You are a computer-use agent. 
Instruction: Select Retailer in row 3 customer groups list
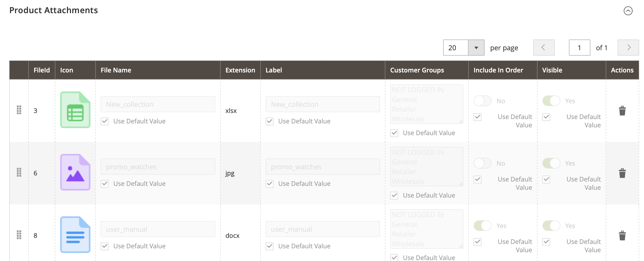click(404, 109)
